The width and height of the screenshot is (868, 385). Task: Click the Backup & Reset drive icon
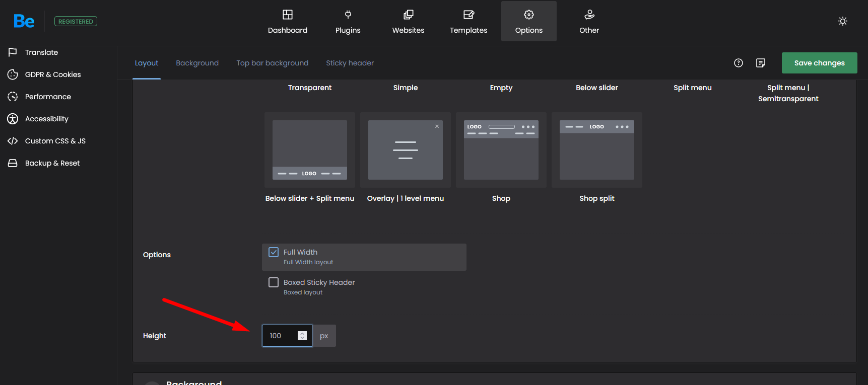13,163
